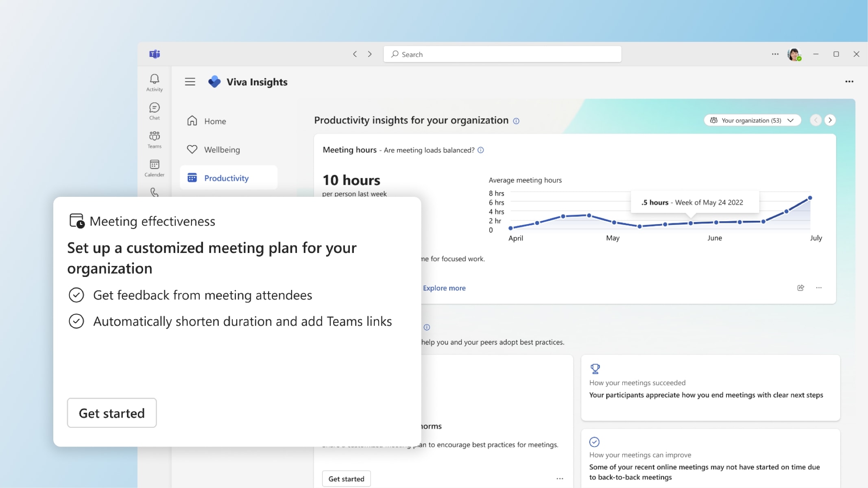
Task: Click check icon on meetings can improve card
Action: click(595, 442)
